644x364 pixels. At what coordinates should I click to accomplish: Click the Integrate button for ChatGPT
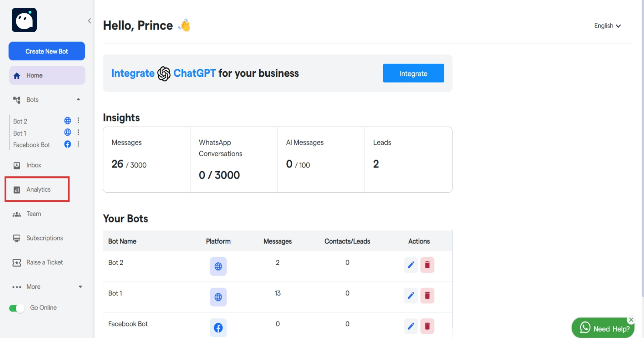coord(413,74)
